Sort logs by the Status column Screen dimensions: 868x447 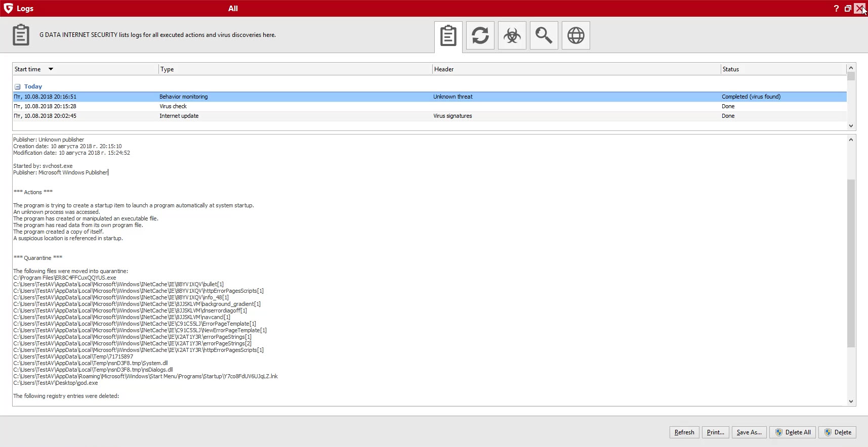[783, 69]
